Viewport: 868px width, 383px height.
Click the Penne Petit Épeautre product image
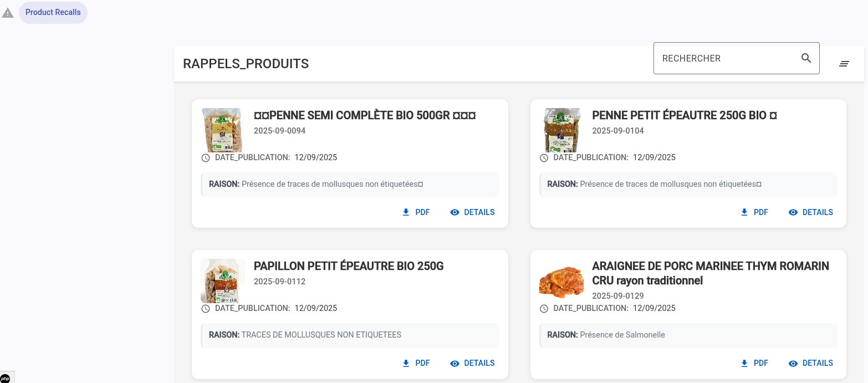pyautogui.click(x=561, y=130)
